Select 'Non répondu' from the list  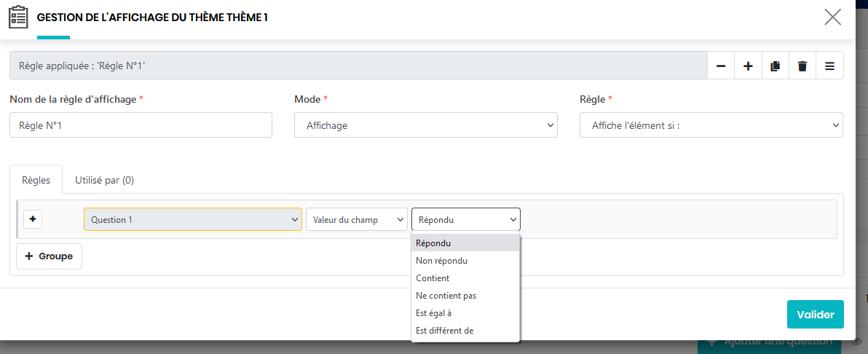pos(441,261)
